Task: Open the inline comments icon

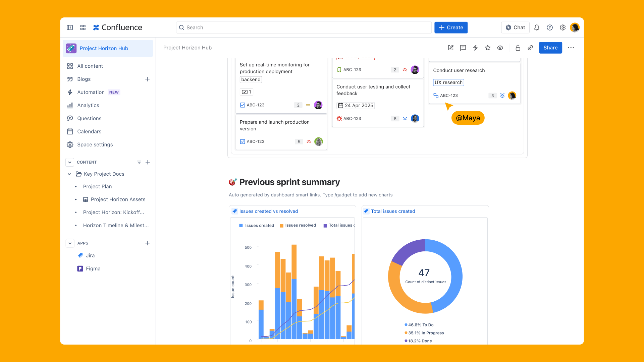Action: pyautogui.click(x=463, y=48)
